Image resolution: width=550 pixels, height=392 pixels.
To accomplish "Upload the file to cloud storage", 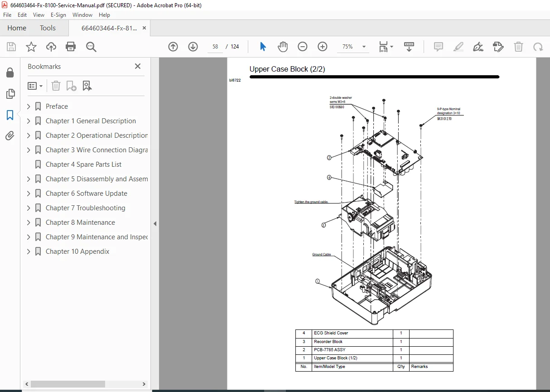I will 51,47.
